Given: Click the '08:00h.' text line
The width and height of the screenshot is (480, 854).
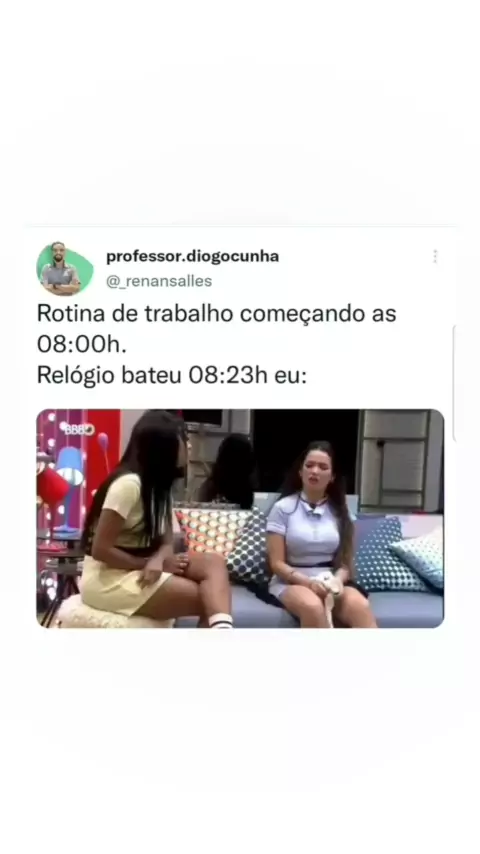Looking at the screenshot, I should (x=81, y=345).
